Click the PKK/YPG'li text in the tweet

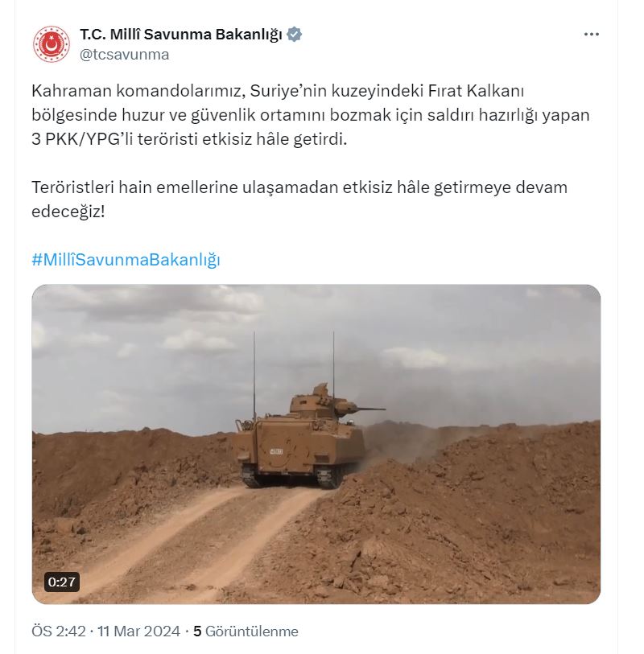pos(89,139)
